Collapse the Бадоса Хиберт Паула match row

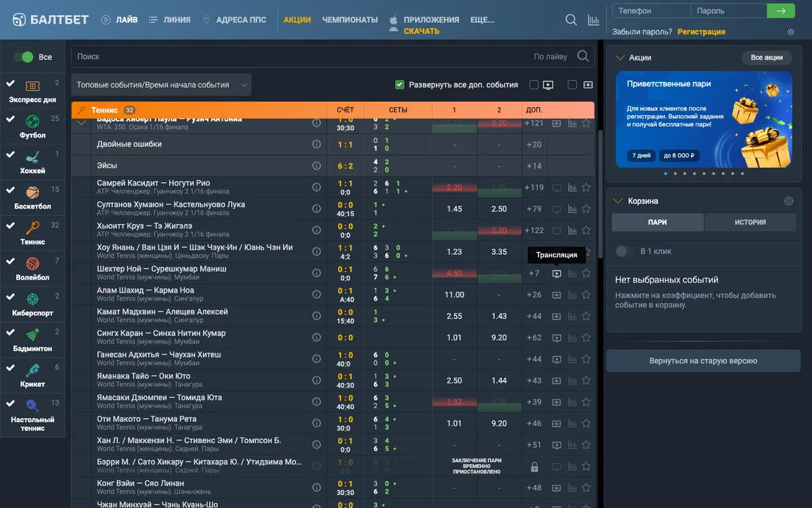click(x=82, y=123)
